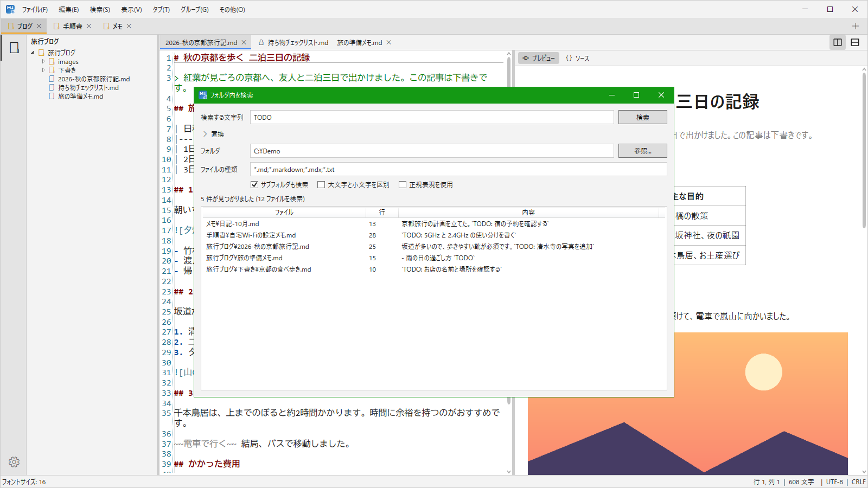Close the メモ group tab
This screenshot has width=868, height=488.
coord(129,26)
